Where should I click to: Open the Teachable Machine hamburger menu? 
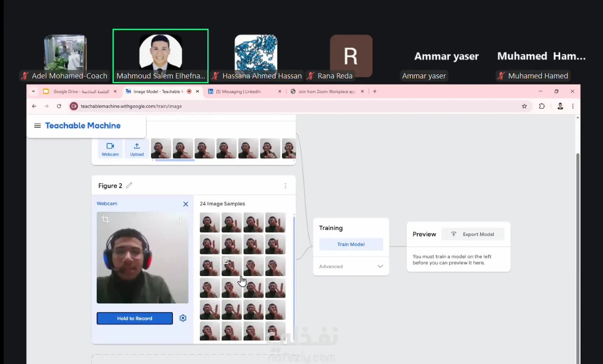(37, 126)
